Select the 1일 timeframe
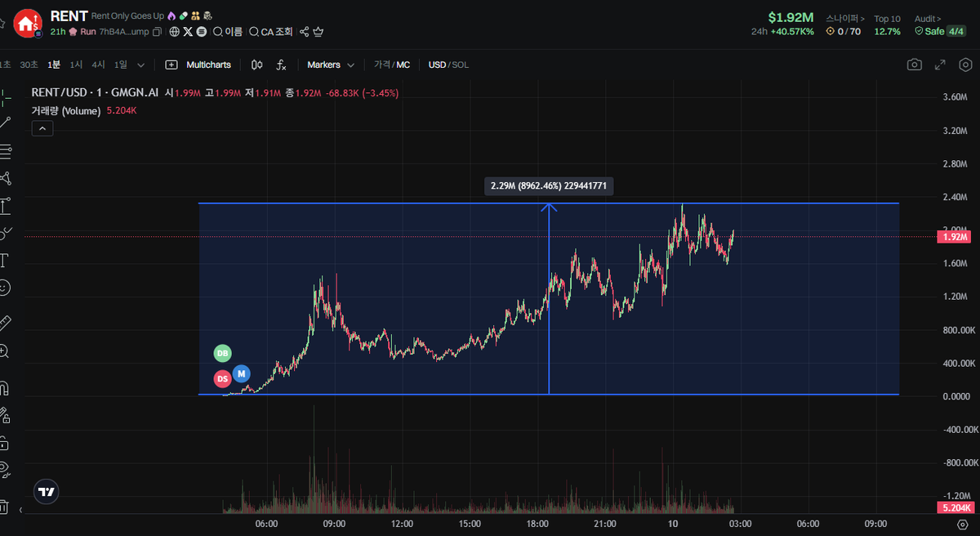This screenshot has width=980, height=536. pyautogui.click(x=121, y=65)
